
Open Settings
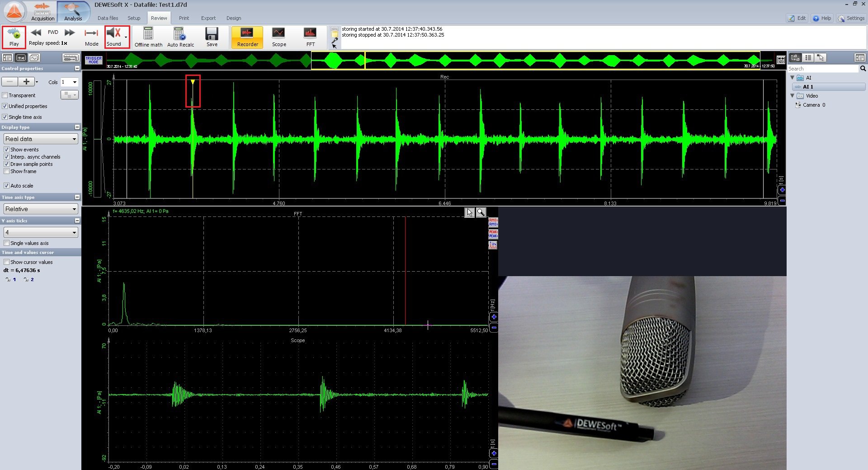point(851,18)
